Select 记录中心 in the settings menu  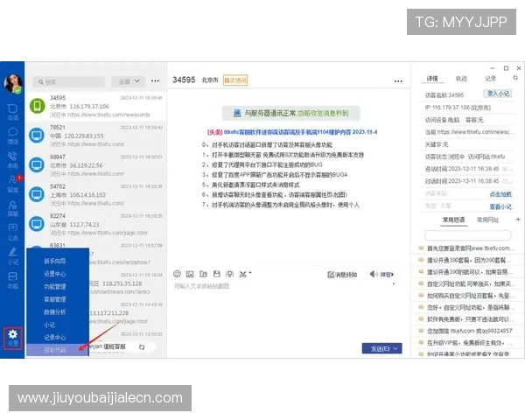tap(55, 337)
